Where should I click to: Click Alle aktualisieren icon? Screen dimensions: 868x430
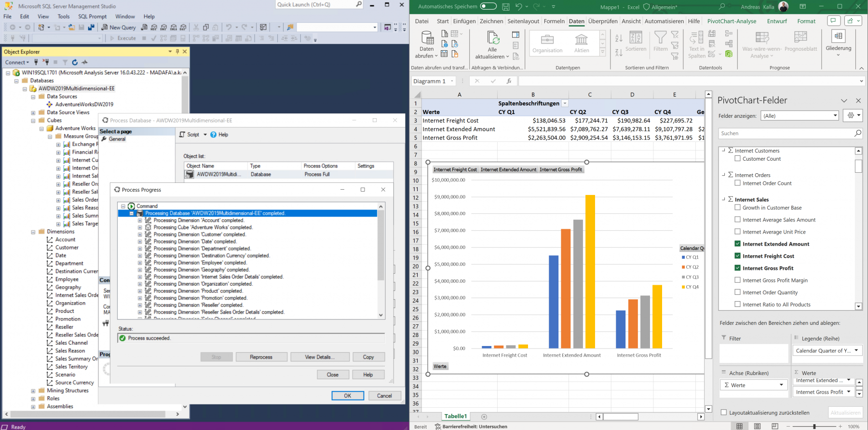pyautogui.click(x=492, y=38)
